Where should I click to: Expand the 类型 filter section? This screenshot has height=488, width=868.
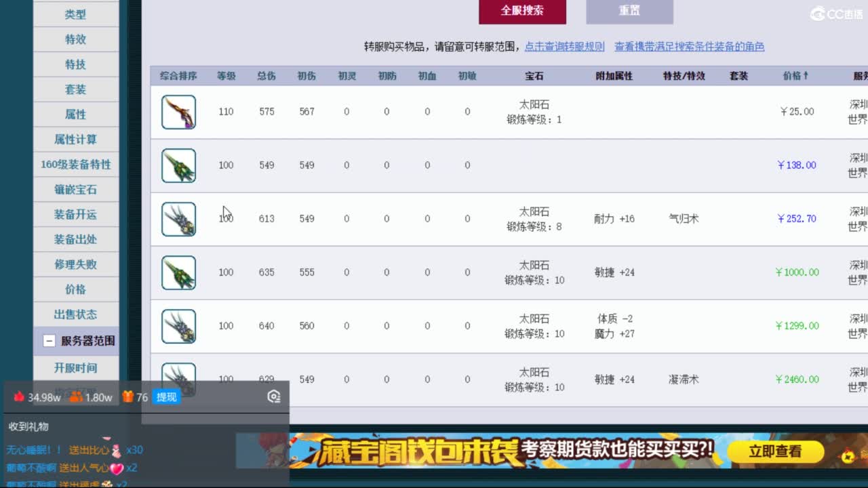point(75,14)
